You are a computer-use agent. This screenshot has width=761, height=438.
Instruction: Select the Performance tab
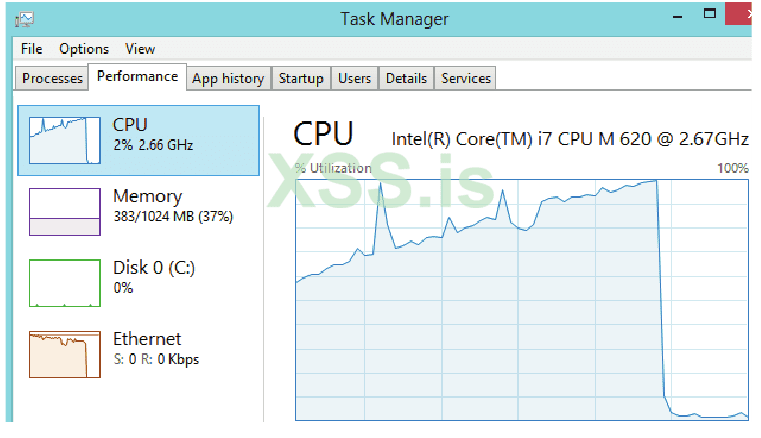(137, 76)
